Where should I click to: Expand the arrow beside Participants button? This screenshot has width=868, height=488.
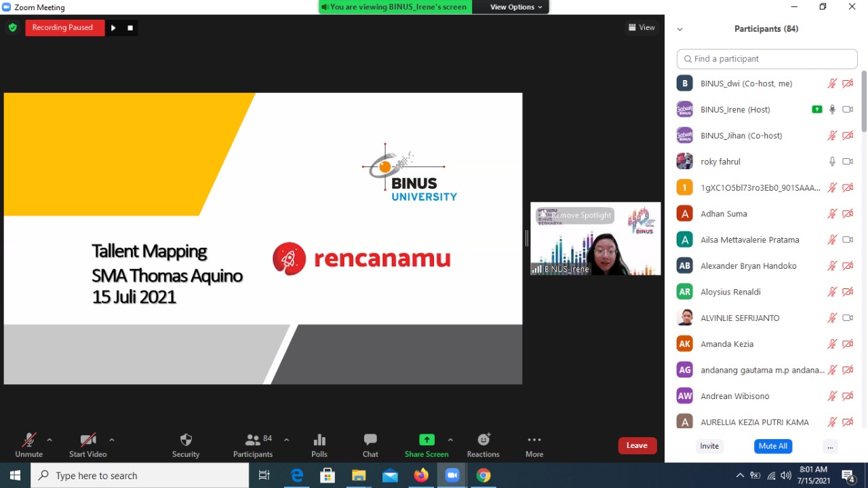click(x=286, y=440)
